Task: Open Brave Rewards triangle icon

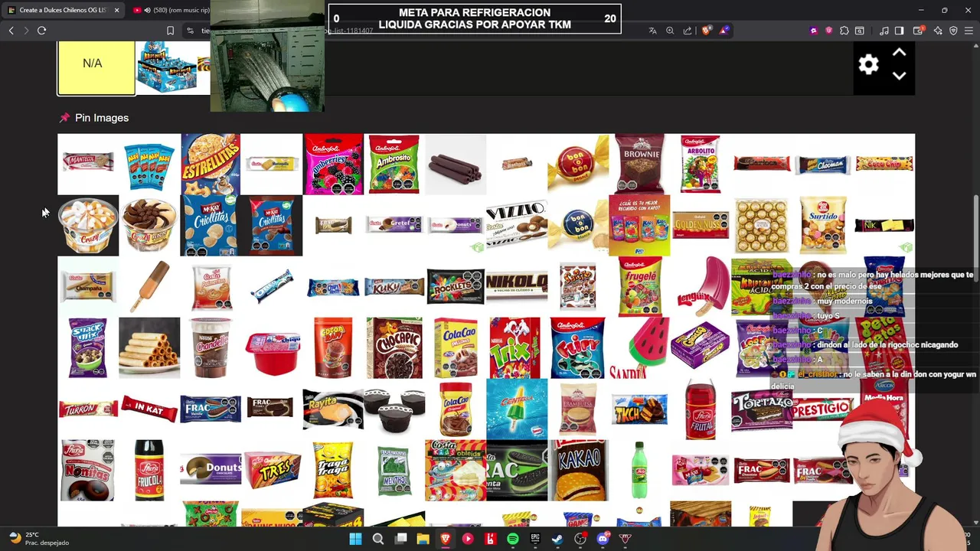Action: tap(724, 31)
